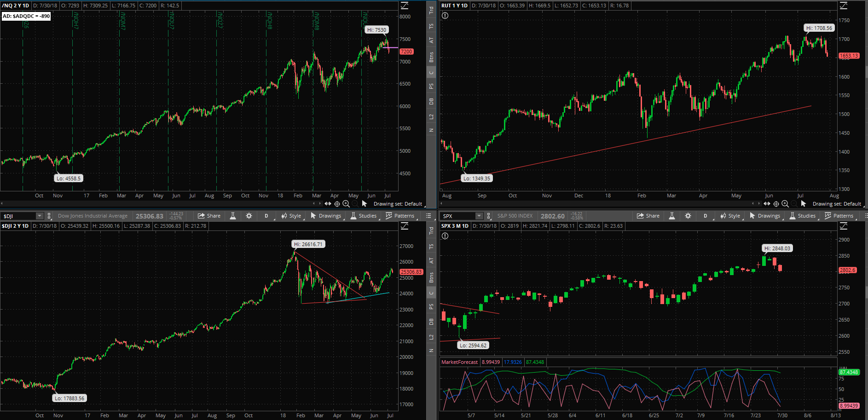Open Patterns in the $DJI chart toolbar
The image size is (868, 420).
tap(400, 216)
